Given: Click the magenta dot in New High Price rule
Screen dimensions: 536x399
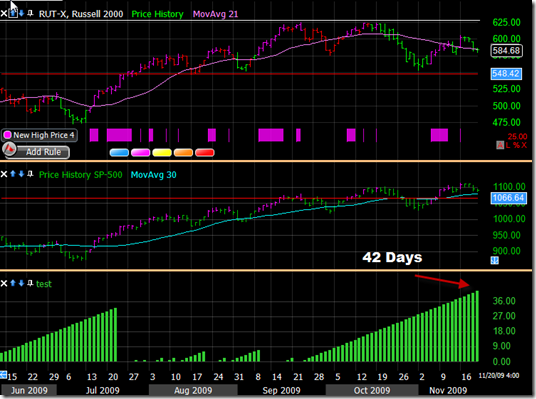Looking at the screenshot, I should click(x=7, y=135).
